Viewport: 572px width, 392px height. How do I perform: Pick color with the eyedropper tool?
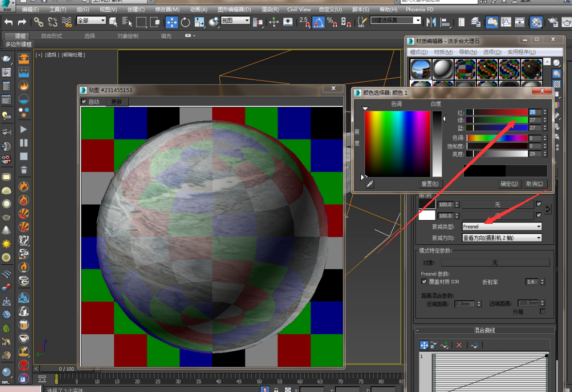[x=369, y=184]
